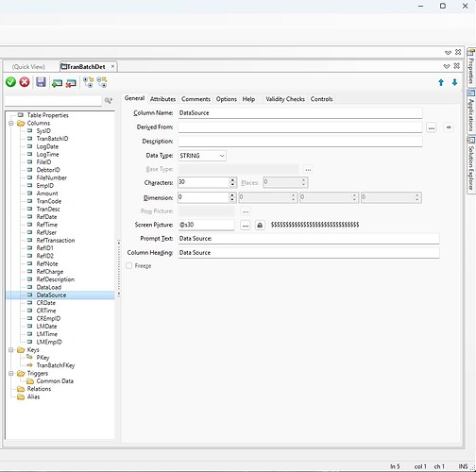Collapse the Columns tree node

(11, 123)
